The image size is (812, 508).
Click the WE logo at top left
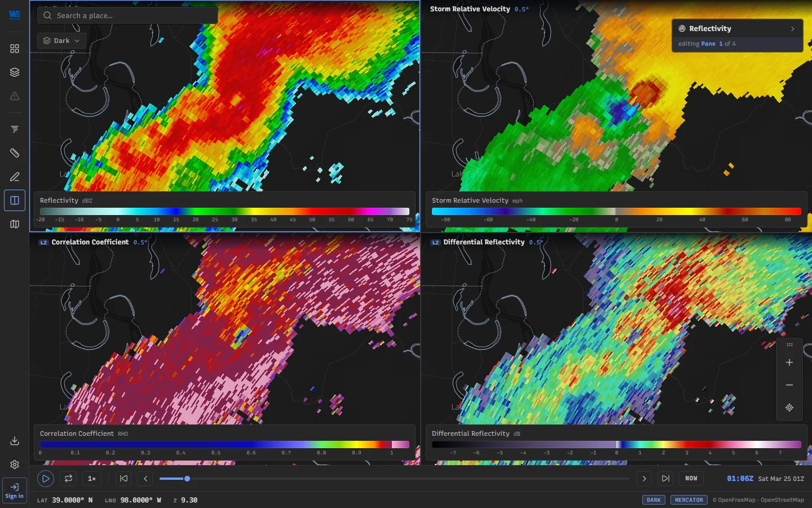coord(15,15)
